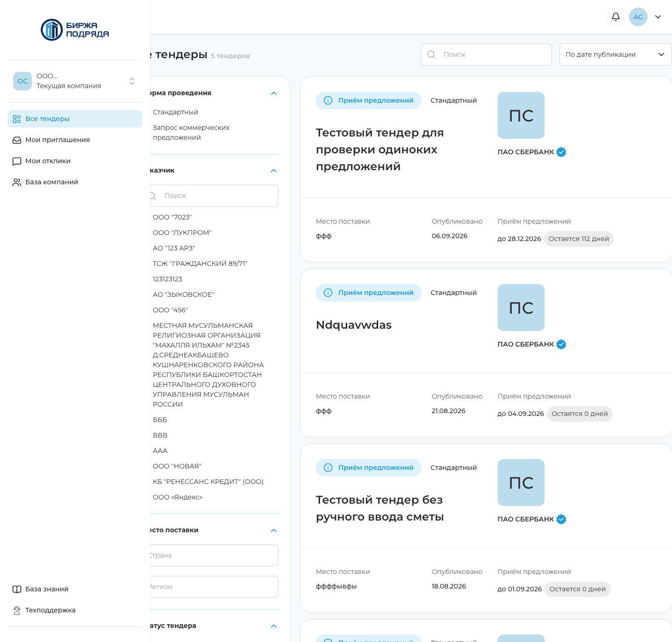Viewport: 672px width, 642px height.
Task: Click ПС logo on одиноких предложений tender card
Action: click(521, 115)
